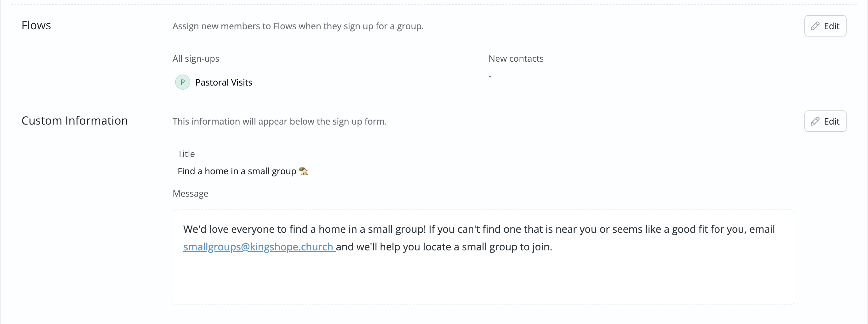Click the sign up form description text
Image resolution: width=868 pixels, height=324 pixels.
279,121
